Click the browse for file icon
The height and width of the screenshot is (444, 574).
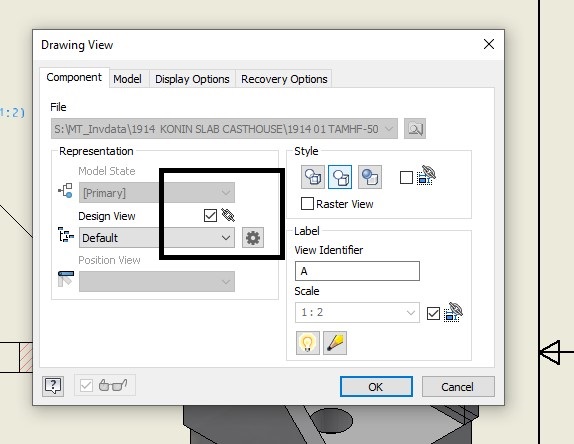(415, 128)
